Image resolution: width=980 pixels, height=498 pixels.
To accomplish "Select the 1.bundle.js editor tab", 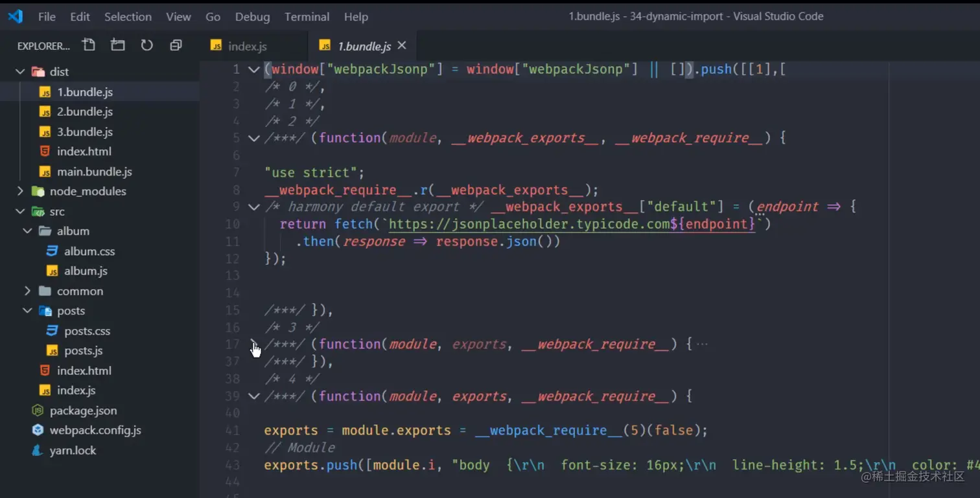I will click(x=362, y=46).
